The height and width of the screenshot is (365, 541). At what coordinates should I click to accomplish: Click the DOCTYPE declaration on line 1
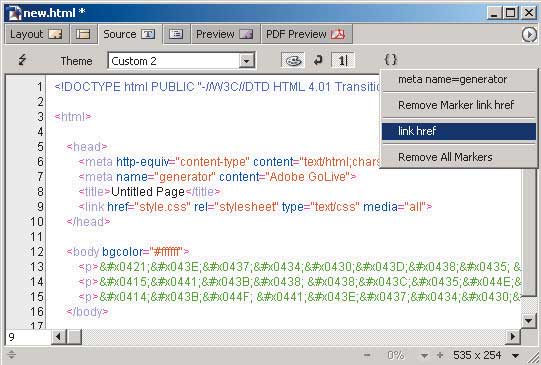pyautogui.click(x=217, y=87)
